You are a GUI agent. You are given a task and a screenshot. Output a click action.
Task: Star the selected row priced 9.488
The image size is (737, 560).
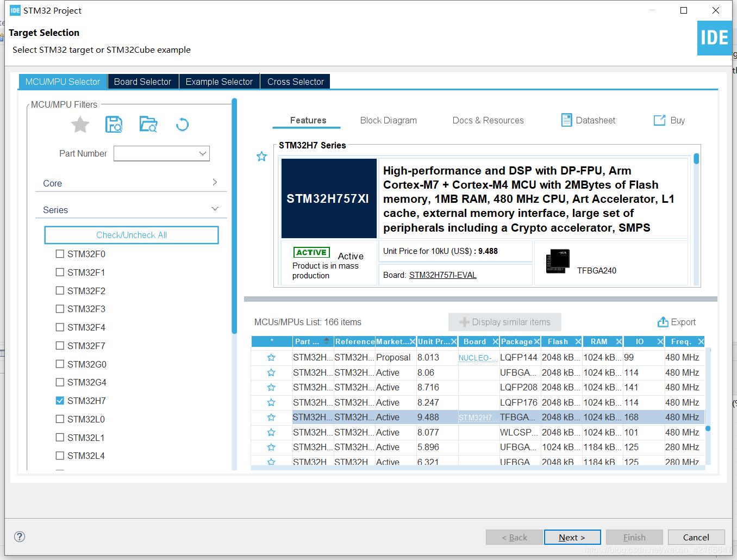[271, 417]
